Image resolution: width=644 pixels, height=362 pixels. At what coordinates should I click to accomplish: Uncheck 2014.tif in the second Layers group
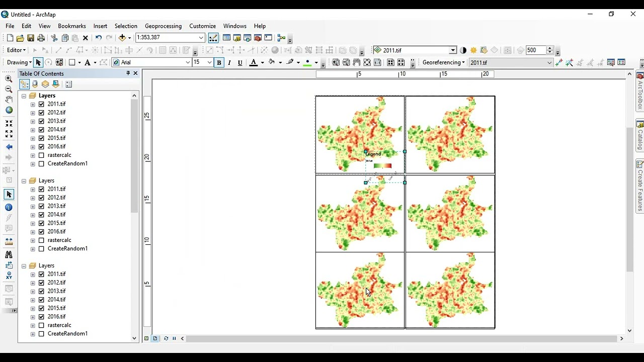point(41,215)
